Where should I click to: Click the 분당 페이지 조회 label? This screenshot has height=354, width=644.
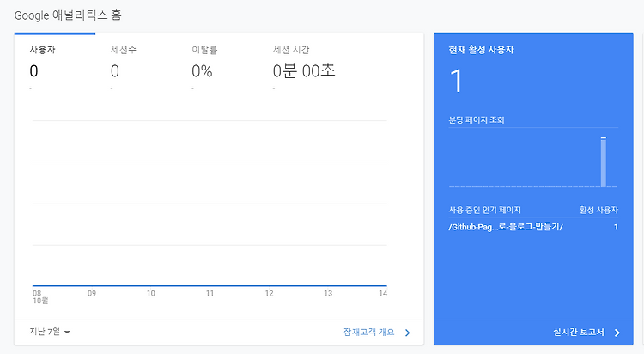click(477, 120)
